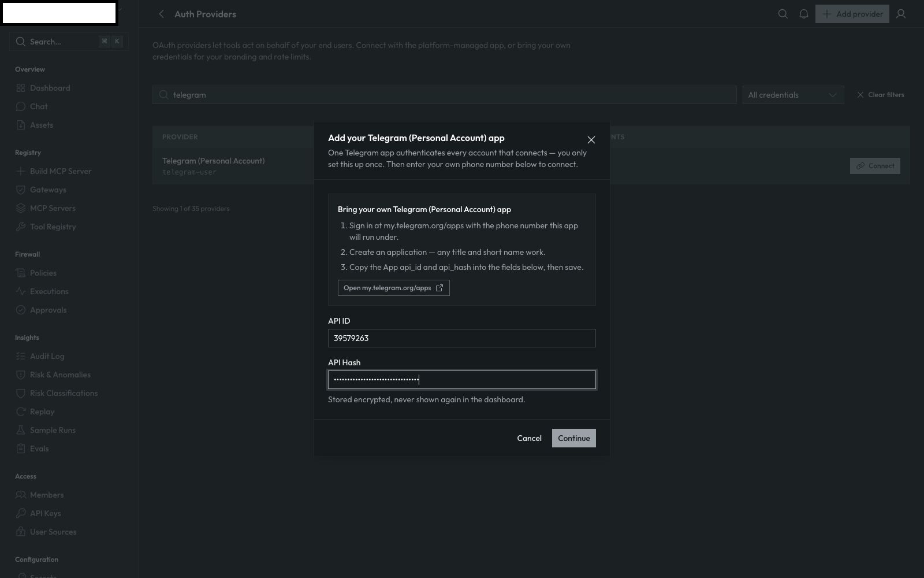Close the Add Telegram app dialog
Image resolution: width=924 pixels, height=578 pixels.
click(591, 140)
